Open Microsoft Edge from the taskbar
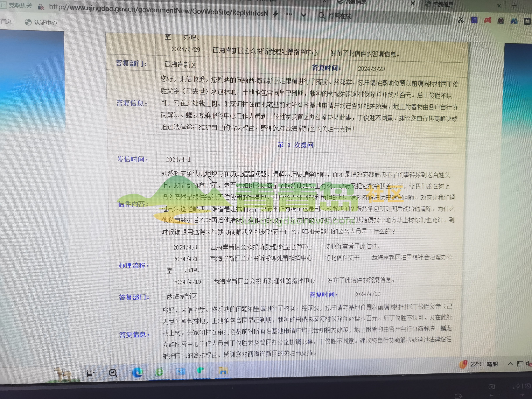The height and width of the screenshot is (399, 532). tap(137, 372)
